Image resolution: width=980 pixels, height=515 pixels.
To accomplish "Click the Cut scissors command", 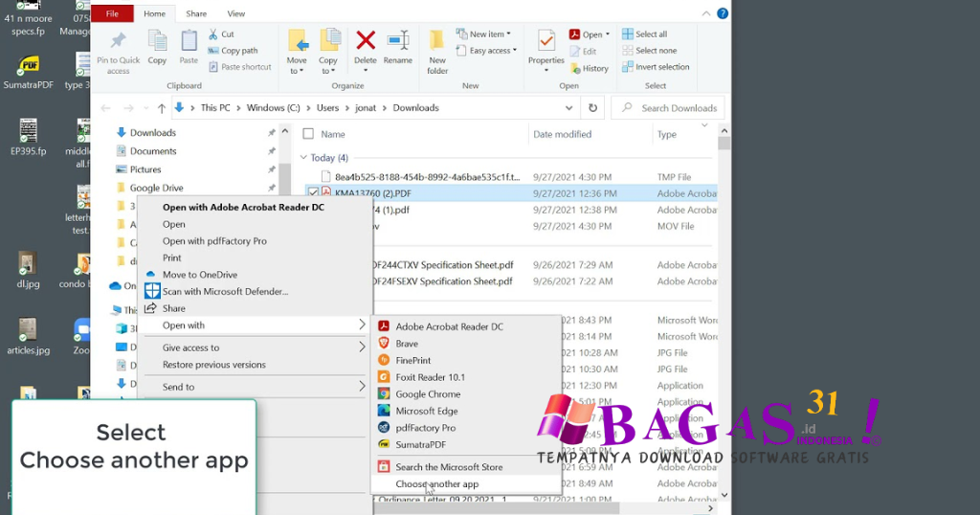I will tap(221, 34).
